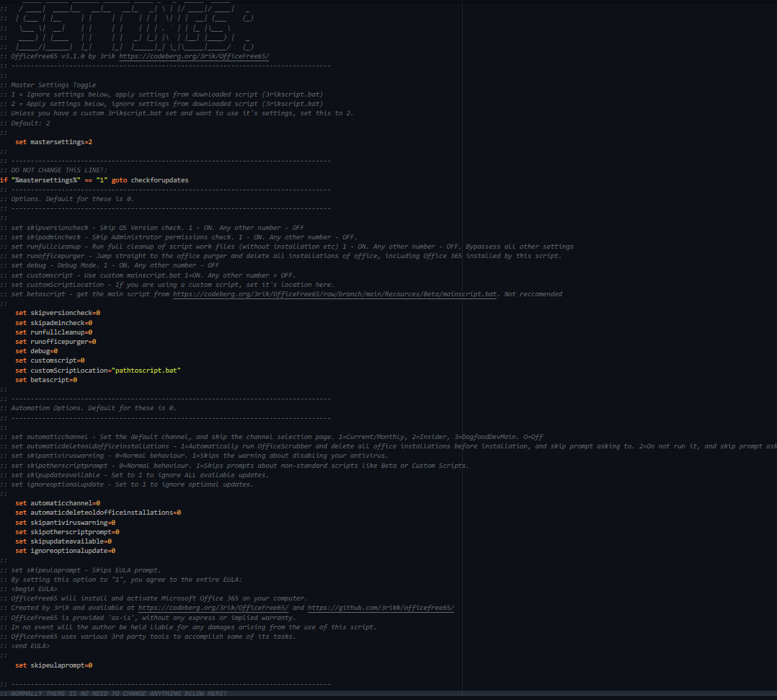Viewport: 777px width, 700px height.
Task: Click the 'set betascript=0' line
Action: 46,380
